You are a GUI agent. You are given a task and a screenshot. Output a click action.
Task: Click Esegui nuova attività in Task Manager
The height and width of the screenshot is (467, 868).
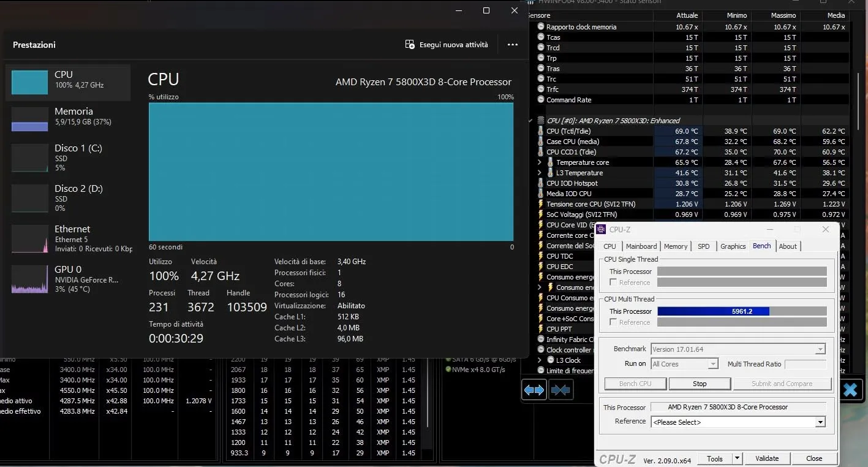tap(447, 45)
